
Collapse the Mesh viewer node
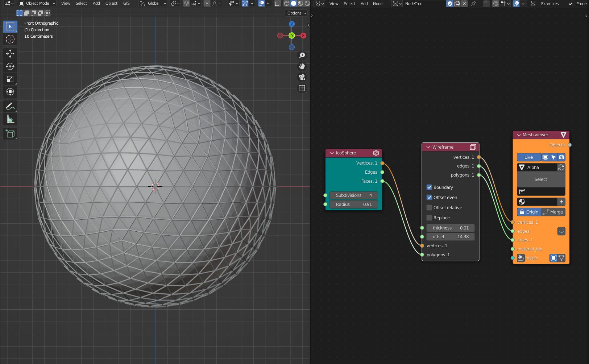click(x=519, y=135)
